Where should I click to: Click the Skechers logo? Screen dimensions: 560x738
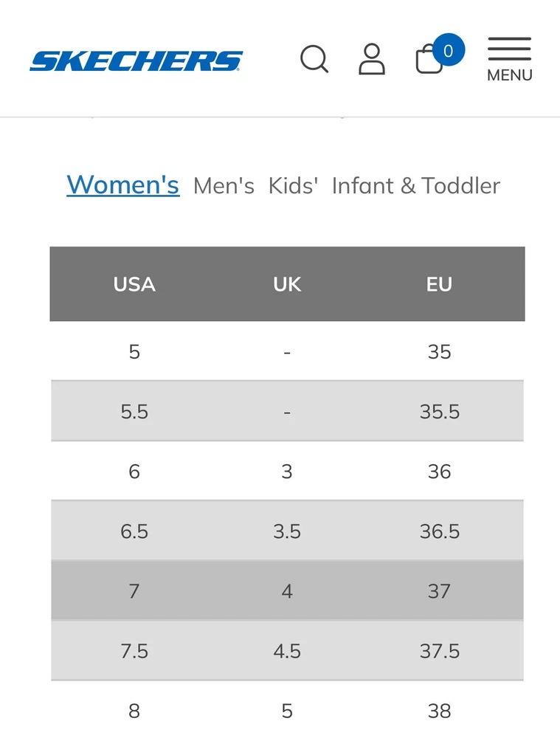pos(136,61)
